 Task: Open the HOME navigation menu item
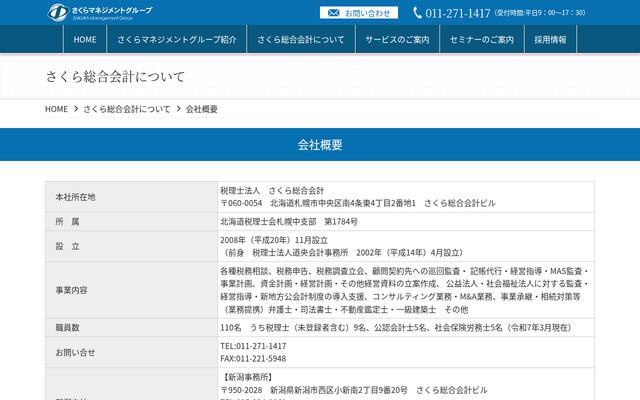click(85, 40)
